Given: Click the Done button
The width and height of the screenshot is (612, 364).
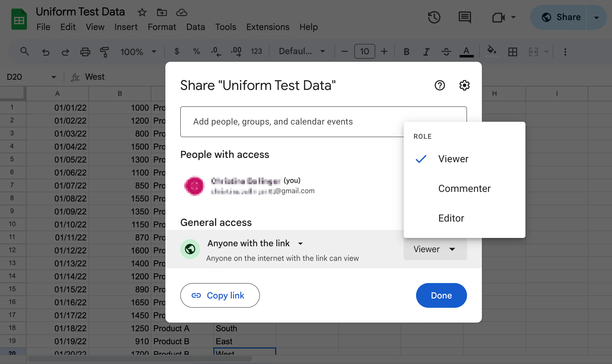Looking at the screenshot, I should (x=441, y=295).
